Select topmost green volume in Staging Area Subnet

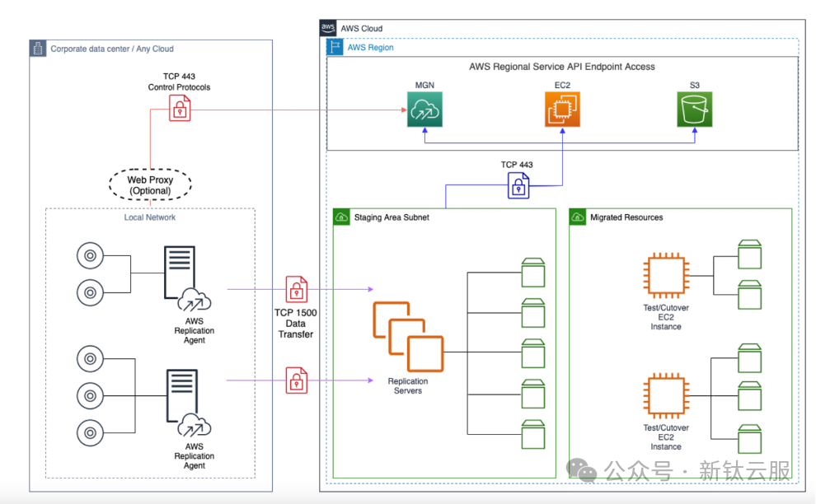point(533,273)
